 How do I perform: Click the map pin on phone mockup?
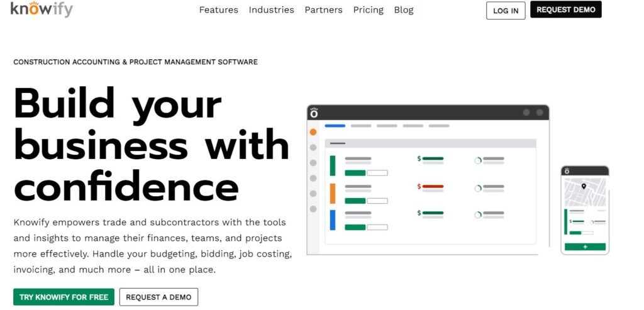(584, 187)
